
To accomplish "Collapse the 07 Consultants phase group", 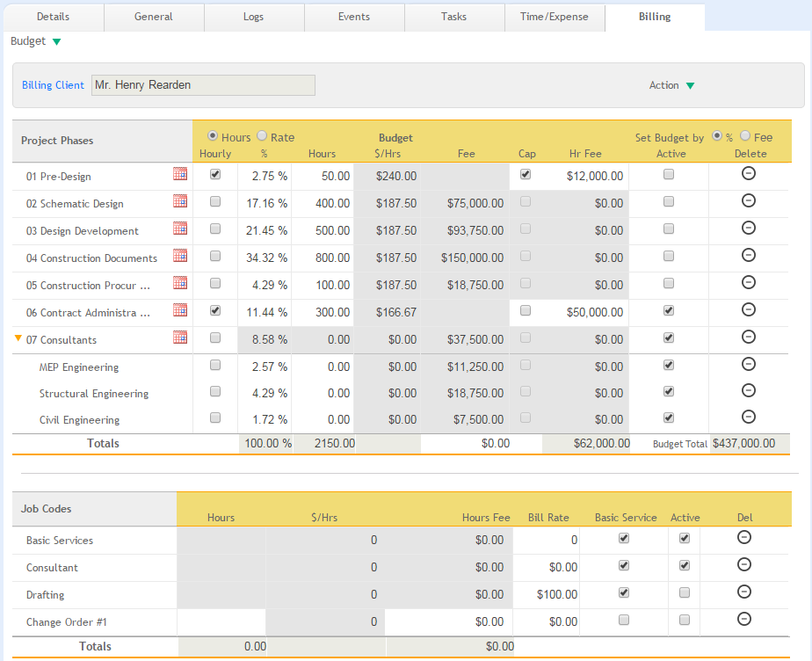I will (18, 338).
